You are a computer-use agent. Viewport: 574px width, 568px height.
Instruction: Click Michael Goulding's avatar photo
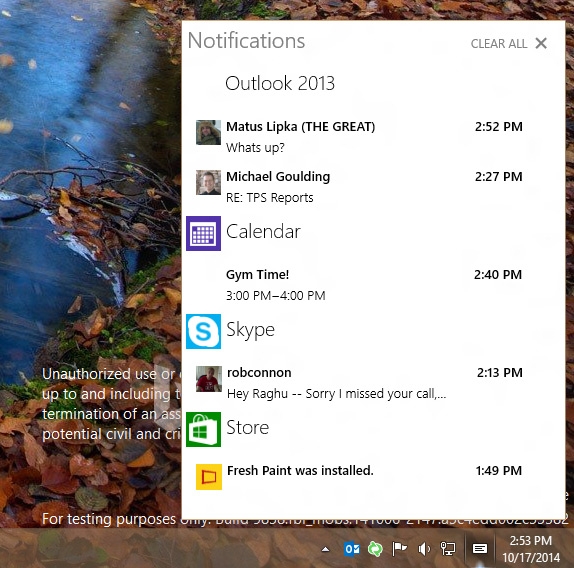[x=208, y=182]
